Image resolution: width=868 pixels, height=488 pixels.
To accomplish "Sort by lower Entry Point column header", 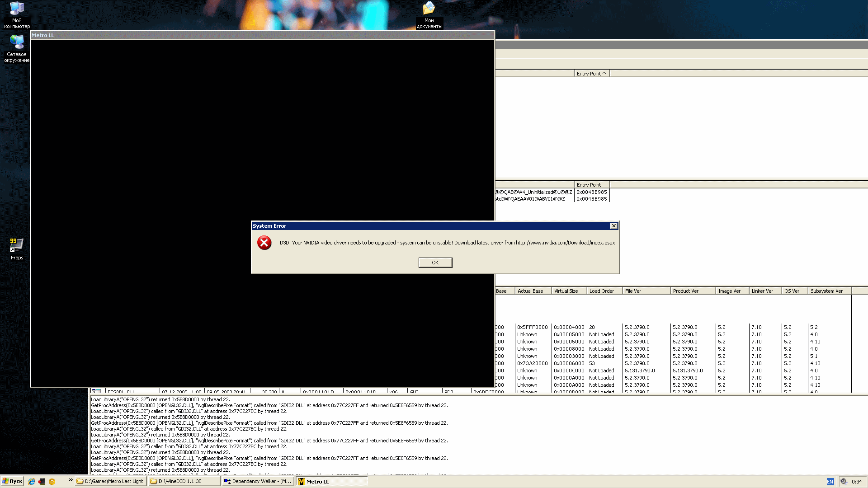I will (591, 185).
